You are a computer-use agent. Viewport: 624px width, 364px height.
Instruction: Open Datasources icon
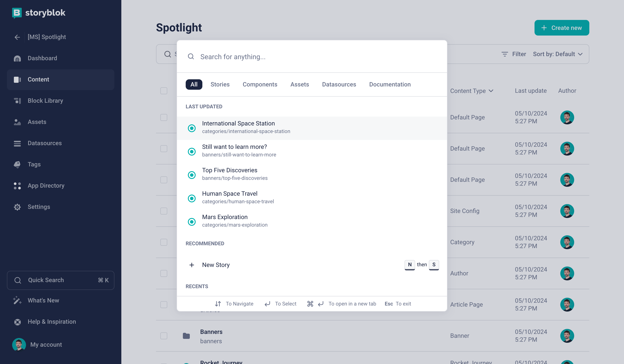click(17, 143)
